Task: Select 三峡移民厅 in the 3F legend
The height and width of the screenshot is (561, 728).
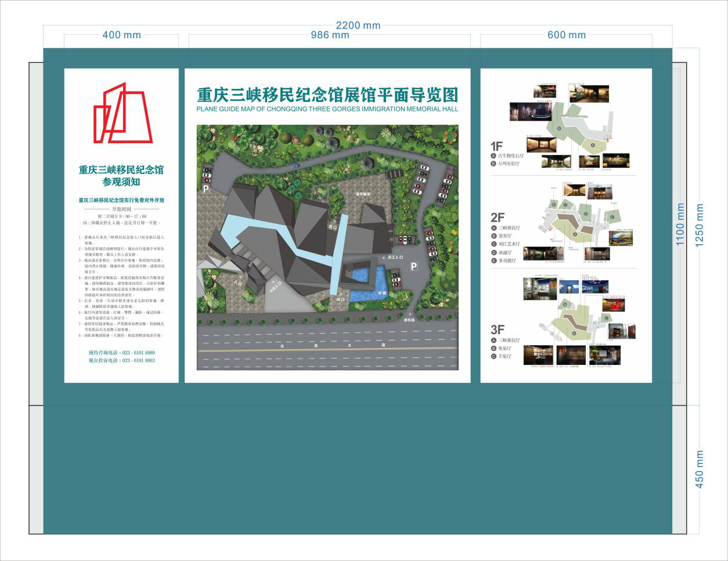Action: point(509,340)
